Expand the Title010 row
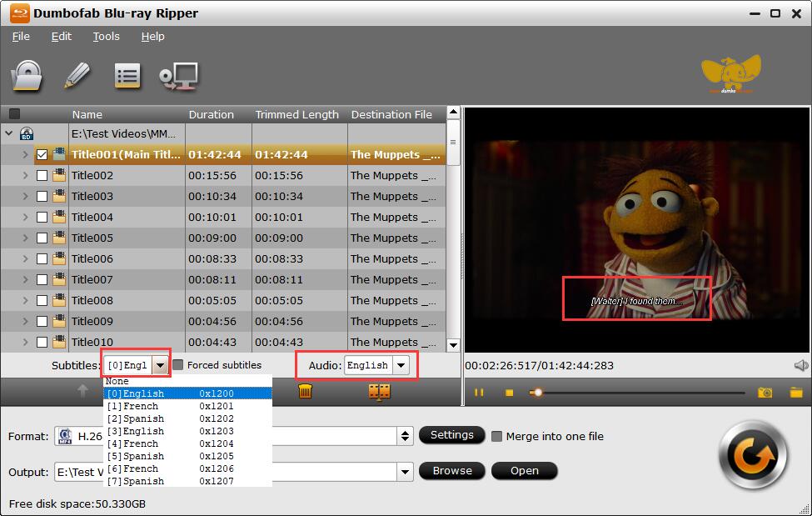The height and width of the screenshot is (516, 812). (25, 342)
